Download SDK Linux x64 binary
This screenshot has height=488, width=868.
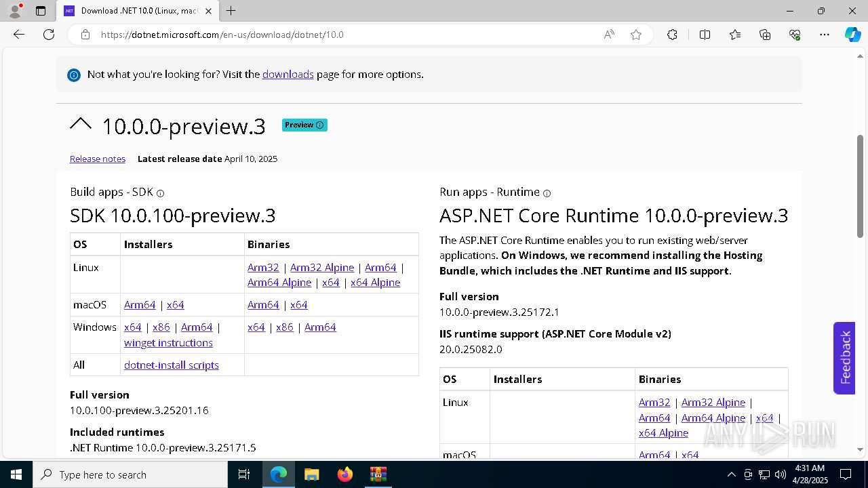331,283
